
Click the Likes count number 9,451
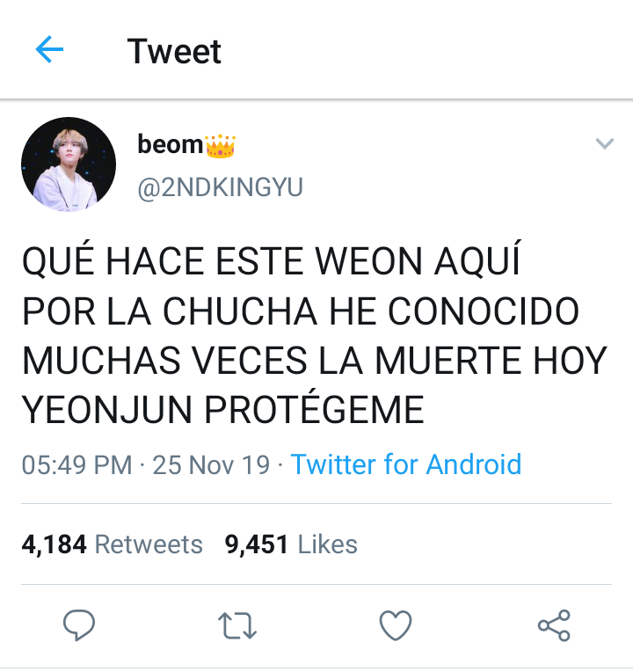point(257,544)
